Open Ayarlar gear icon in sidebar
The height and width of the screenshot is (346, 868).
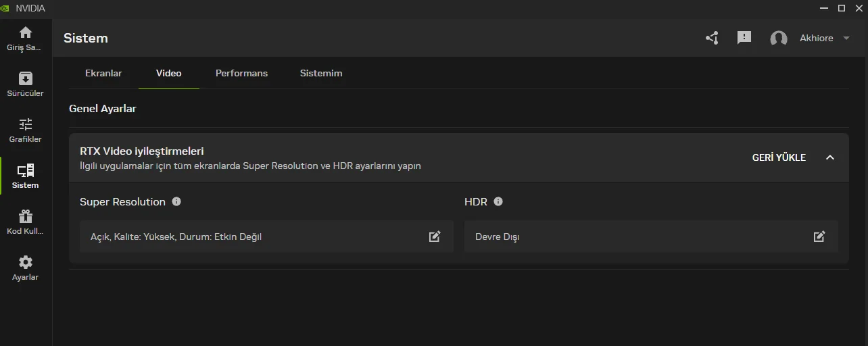[26, 262]
